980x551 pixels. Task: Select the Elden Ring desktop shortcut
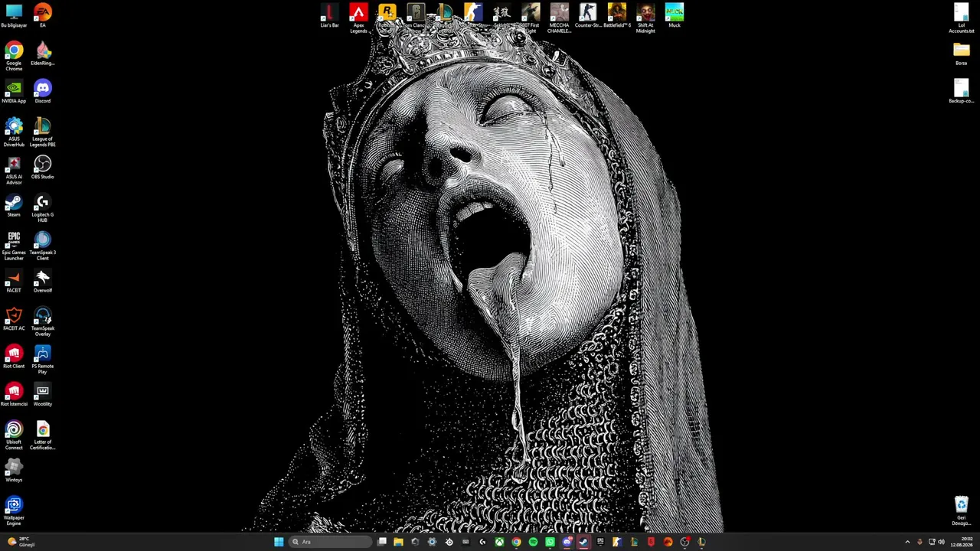(x=43, y=54)
